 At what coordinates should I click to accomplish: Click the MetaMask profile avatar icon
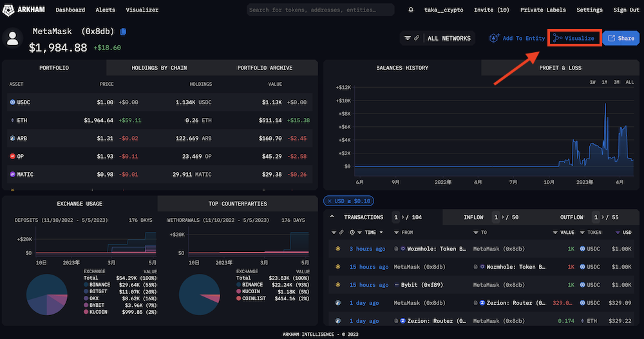click(12, 39)
